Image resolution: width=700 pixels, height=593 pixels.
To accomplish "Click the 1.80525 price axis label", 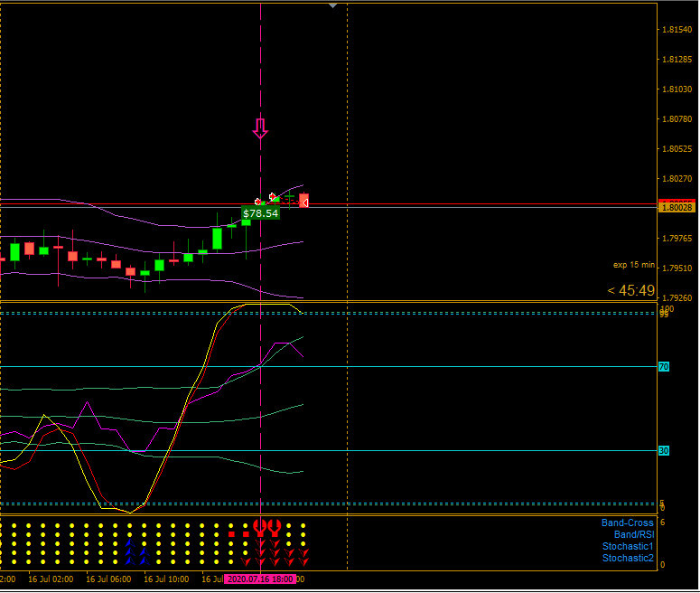I will pyautogui.click(x=677, y=149).
